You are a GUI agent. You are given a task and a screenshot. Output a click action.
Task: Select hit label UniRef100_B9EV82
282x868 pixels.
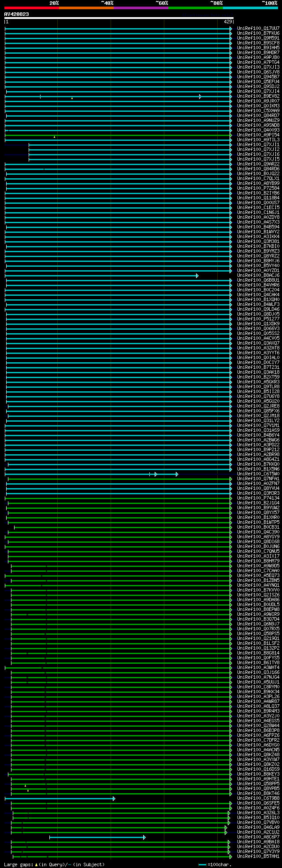coord(258,96)
